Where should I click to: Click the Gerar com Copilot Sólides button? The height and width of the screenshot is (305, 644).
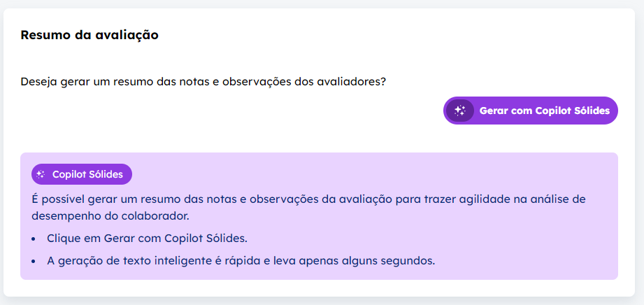(530, 111)
